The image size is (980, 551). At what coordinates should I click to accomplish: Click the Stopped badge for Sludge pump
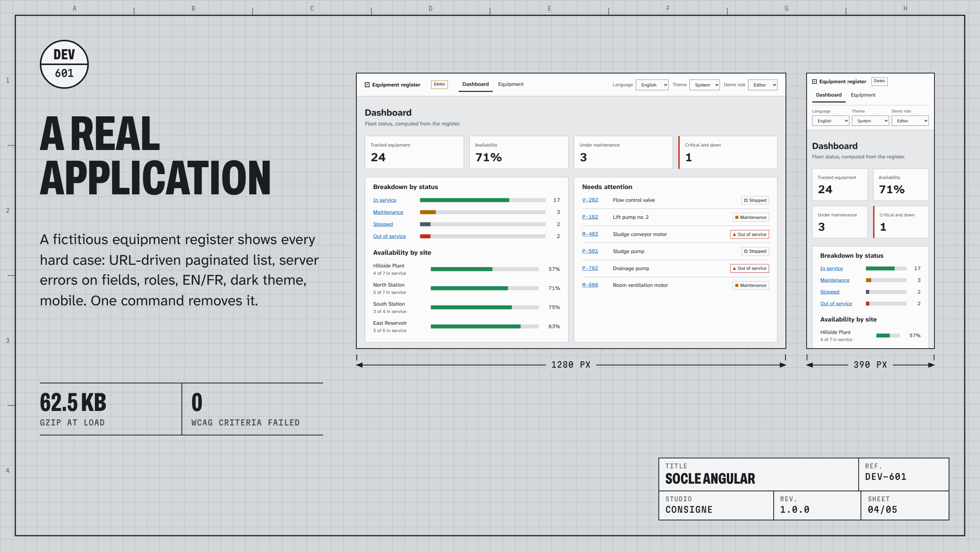[755, 251]
